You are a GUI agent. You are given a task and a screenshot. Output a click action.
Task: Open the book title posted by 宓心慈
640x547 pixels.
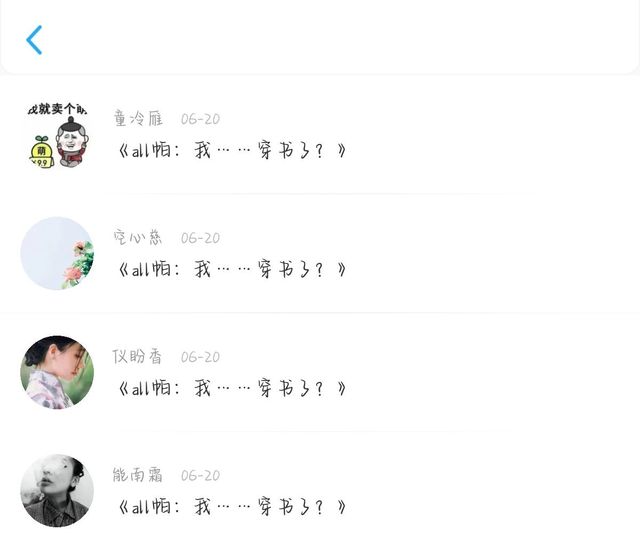pos(232,269)
